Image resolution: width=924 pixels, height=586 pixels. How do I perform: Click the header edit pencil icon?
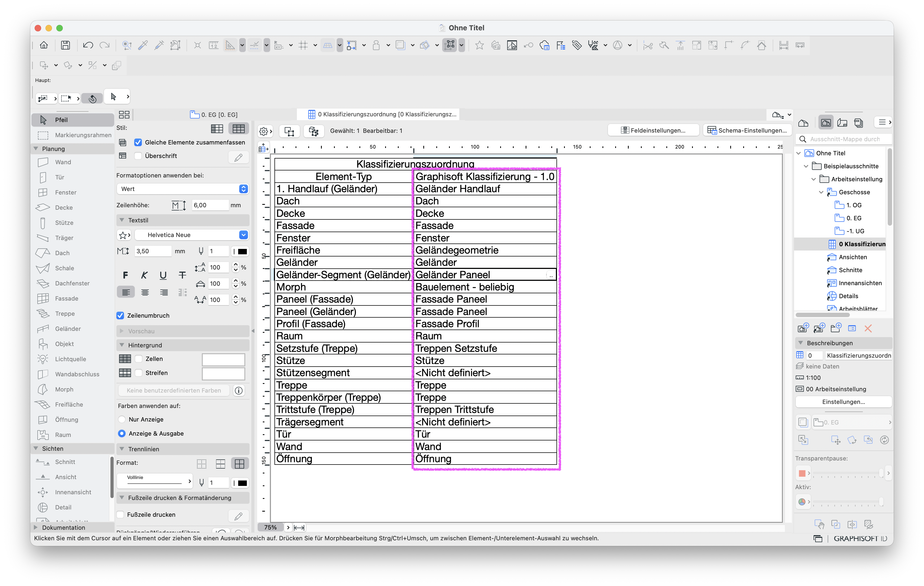pyautogui.click(x=239, y=158)
